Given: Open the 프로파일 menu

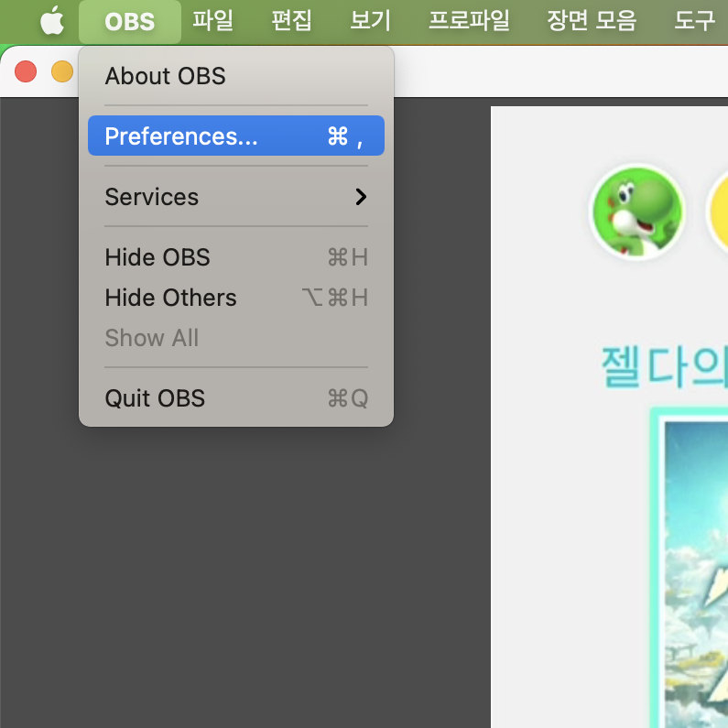Looking at the screenshot, I should [x=469, y=21].
